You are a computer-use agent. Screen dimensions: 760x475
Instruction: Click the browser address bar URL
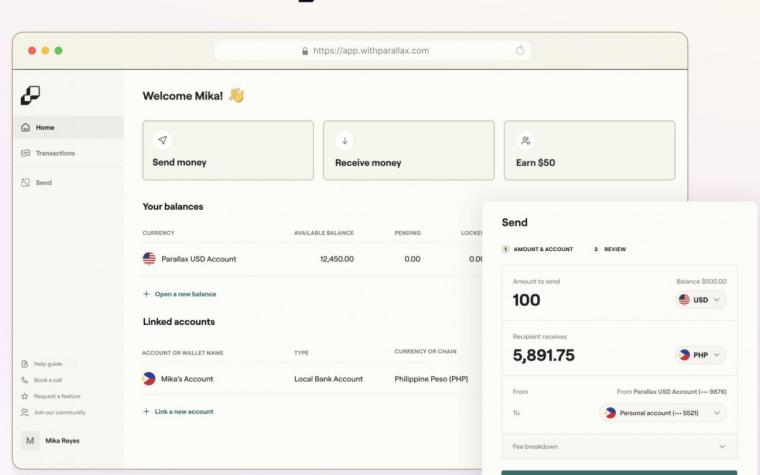point(371,50)
